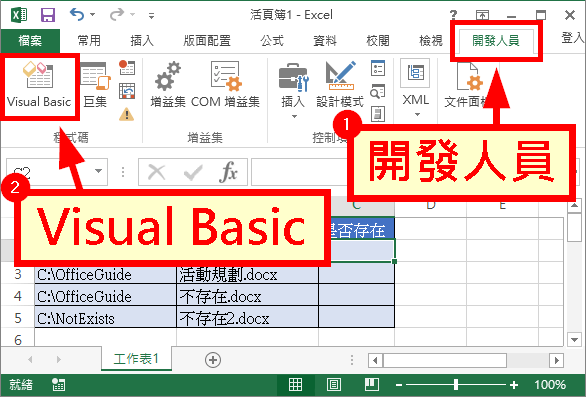586x397 pixels.
Task: Zoom in with plus button
Action: coord(514,385)
